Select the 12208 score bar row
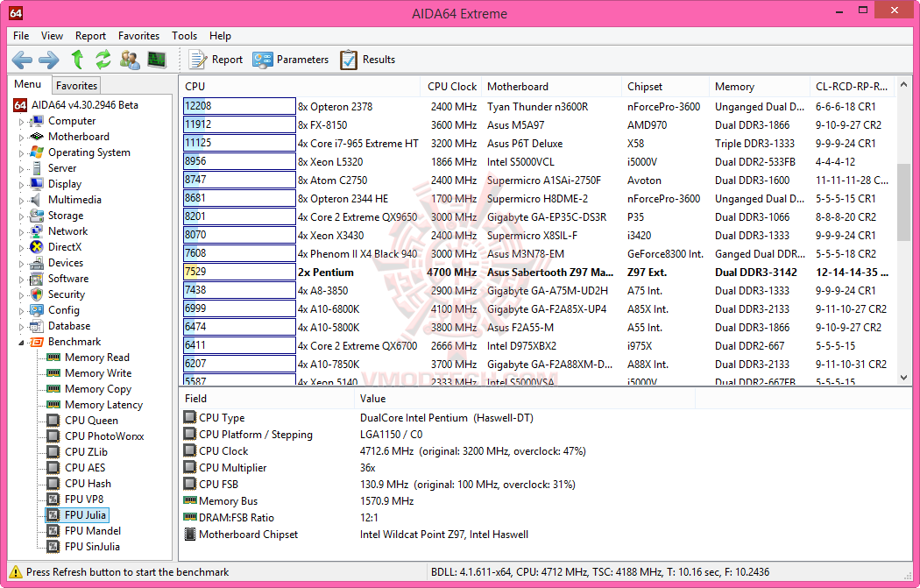Image resolution: width=920 pixels, height=588 pixels. (x=239, y=106)
